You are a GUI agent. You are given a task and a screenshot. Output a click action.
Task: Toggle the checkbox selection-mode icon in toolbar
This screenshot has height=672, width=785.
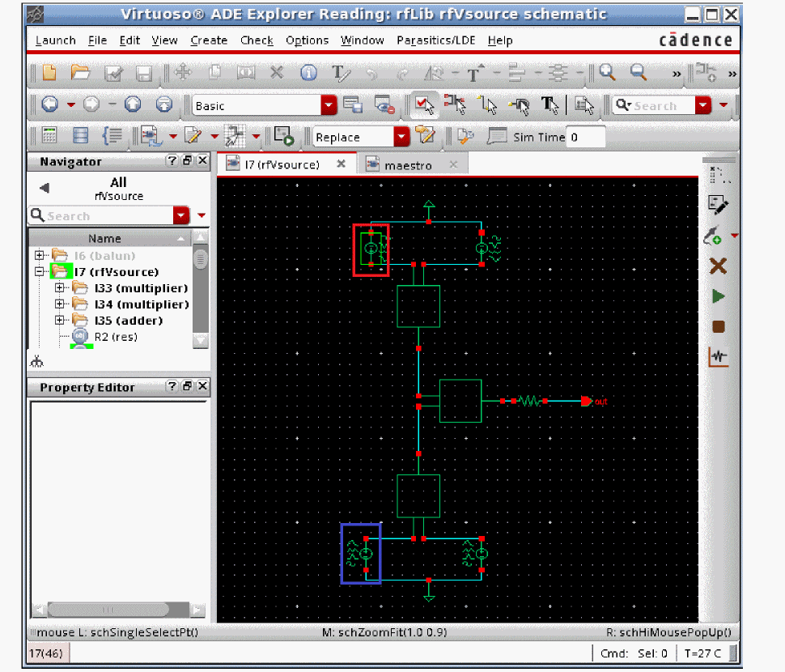[422, 105]
